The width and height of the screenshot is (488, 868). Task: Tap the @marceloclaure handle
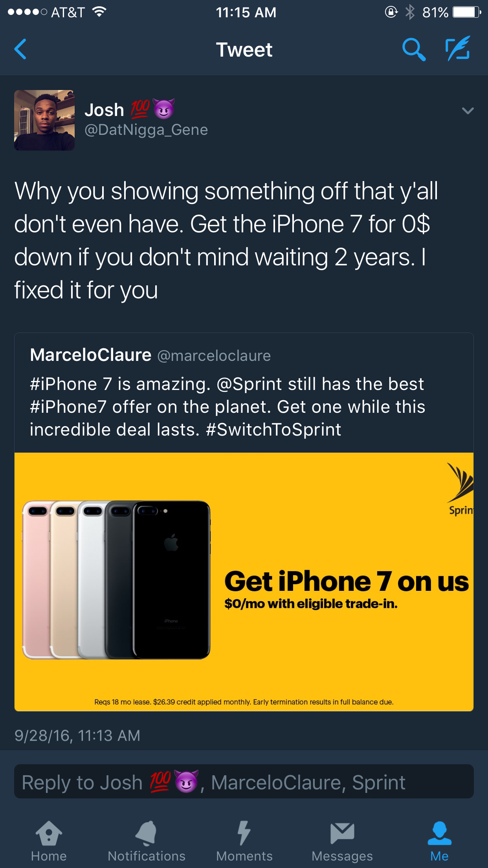tap(214, 356)
